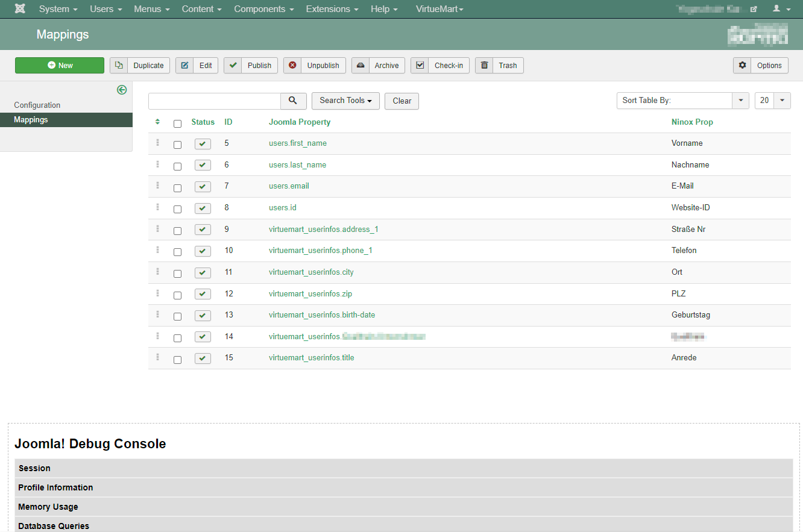Select checkbox for title row
This screenshot has height=532, width=803.
tap(177, 360)
